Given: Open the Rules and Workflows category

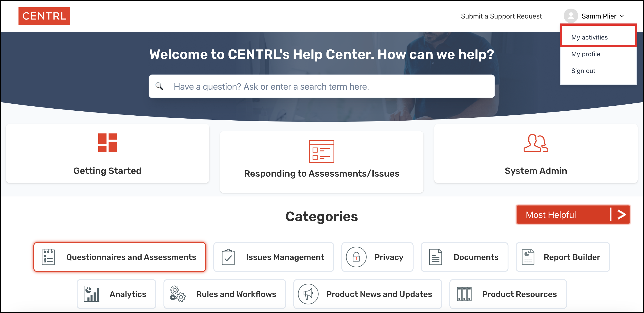Looking at the screenshot, I should point(225,294).
